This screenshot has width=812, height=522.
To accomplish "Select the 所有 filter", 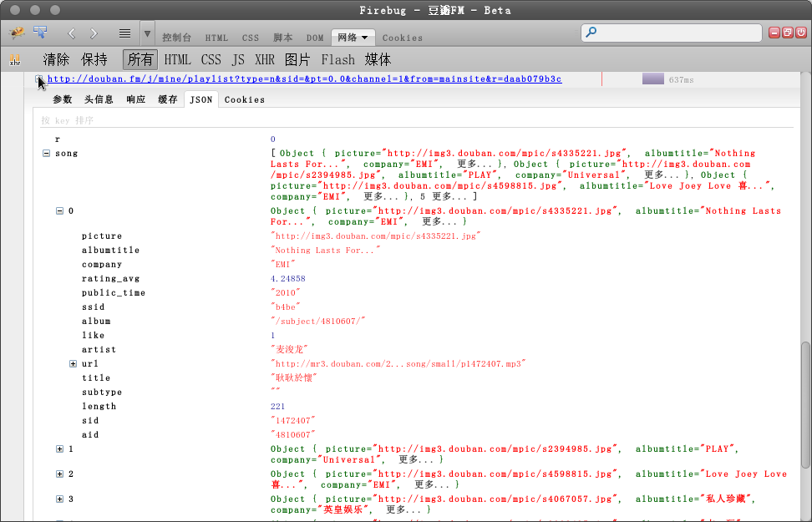I will point(140,59).
